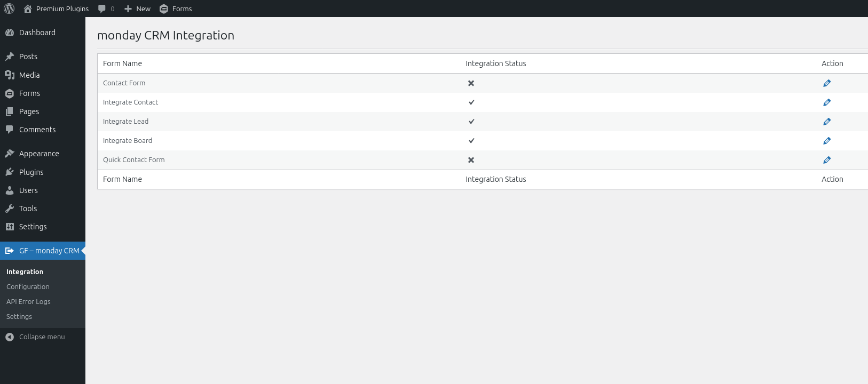
Task: Click the WordPress logo in the admin bar
Action: 9,9
